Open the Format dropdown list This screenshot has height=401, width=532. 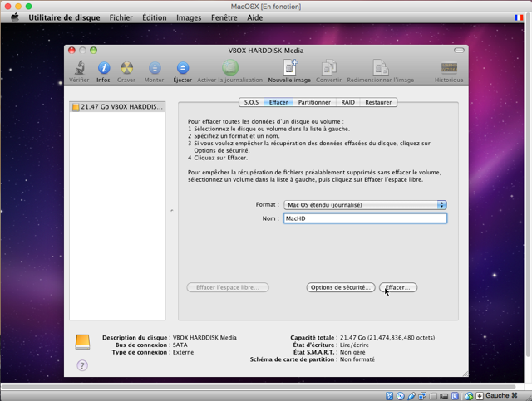click(365, 205)
